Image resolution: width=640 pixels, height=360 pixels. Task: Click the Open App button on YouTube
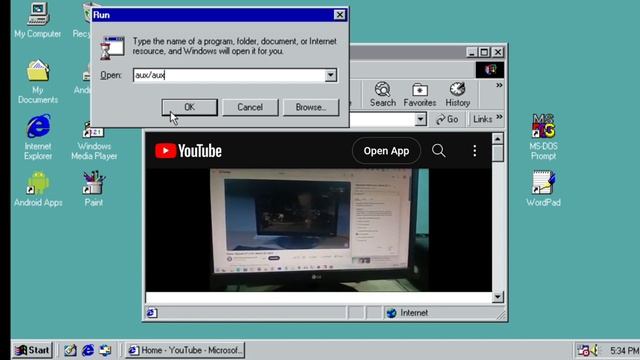pos(386,151)
